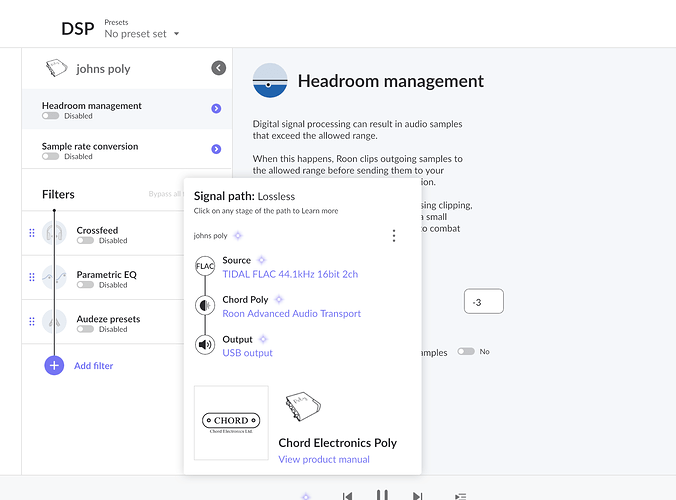Open TIDAL FLAC 44.1kHz 16bit 2ch link
The image size is (676, 500).
[x=290, y=274]
